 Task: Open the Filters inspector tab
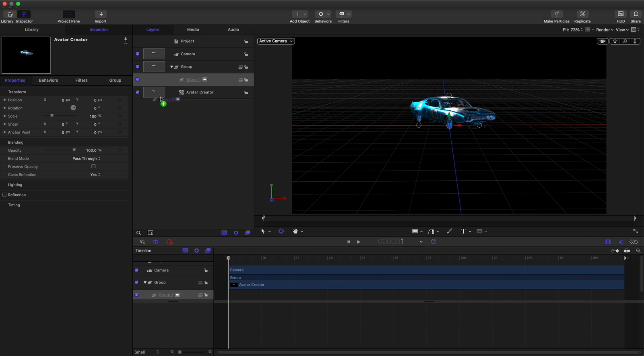[x=81, y=81]
